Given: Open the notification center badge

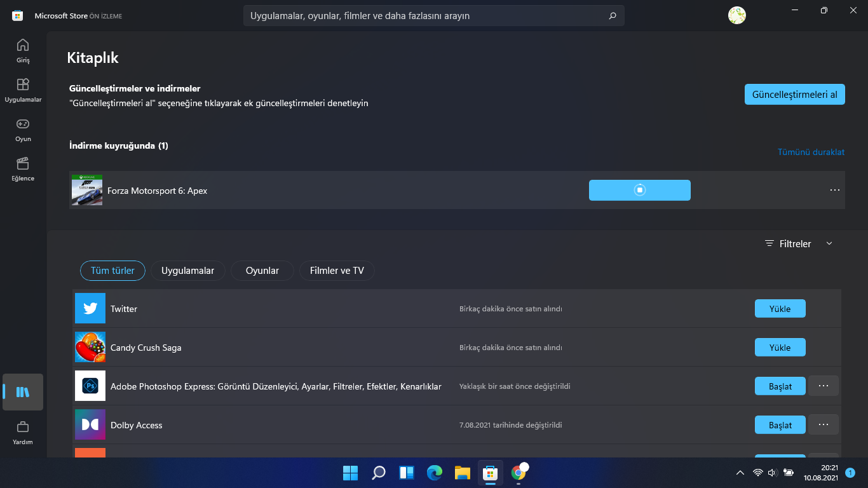Looking at the screenshot, I should 850,473.
